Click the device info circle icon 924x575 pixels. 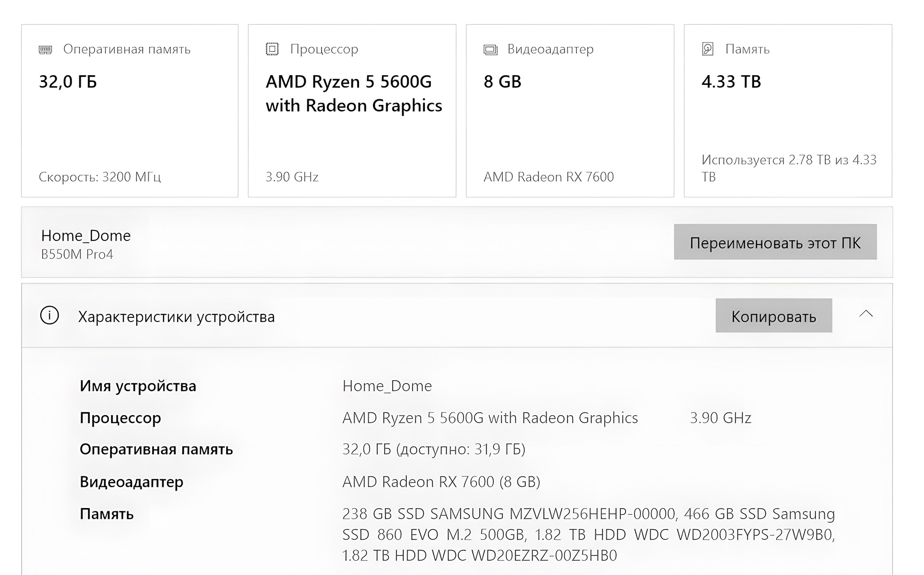(50, 316)
